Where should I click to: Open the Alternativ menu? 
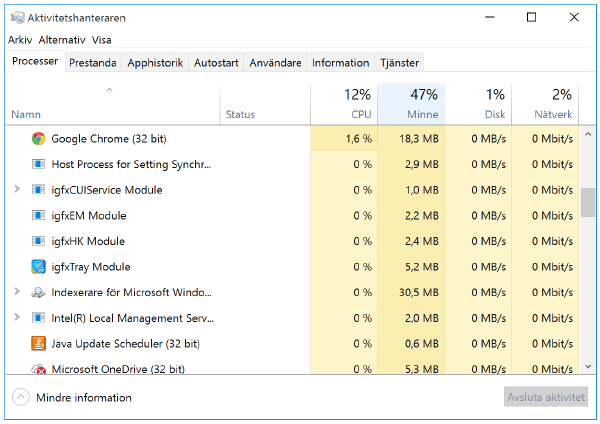click(x=61, y=40)
